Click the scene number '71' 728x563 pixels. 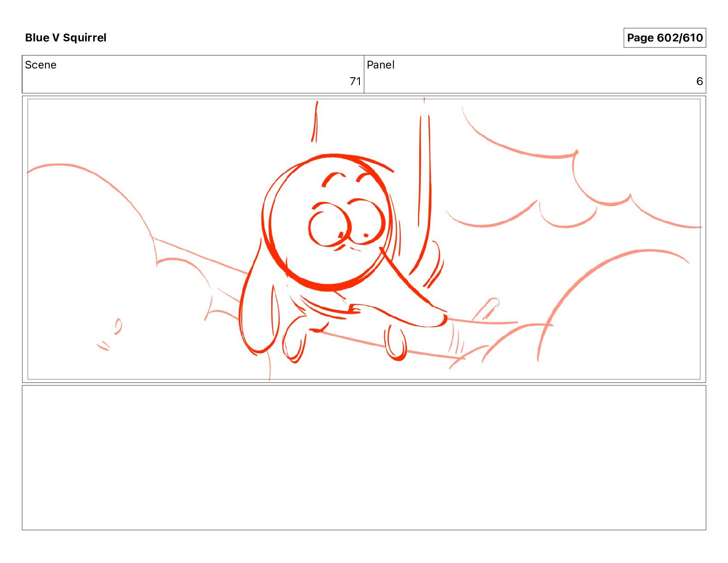coord(355,81)
